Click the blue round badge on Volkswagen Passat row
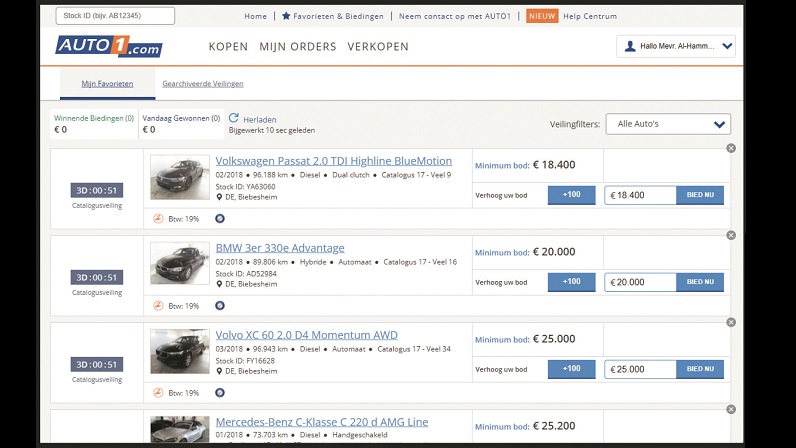 pyautogui.click(x=220, y=218)
